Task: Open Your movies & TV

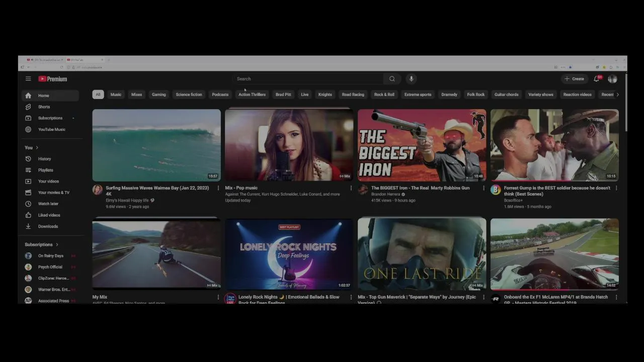Action: point(50,193)
